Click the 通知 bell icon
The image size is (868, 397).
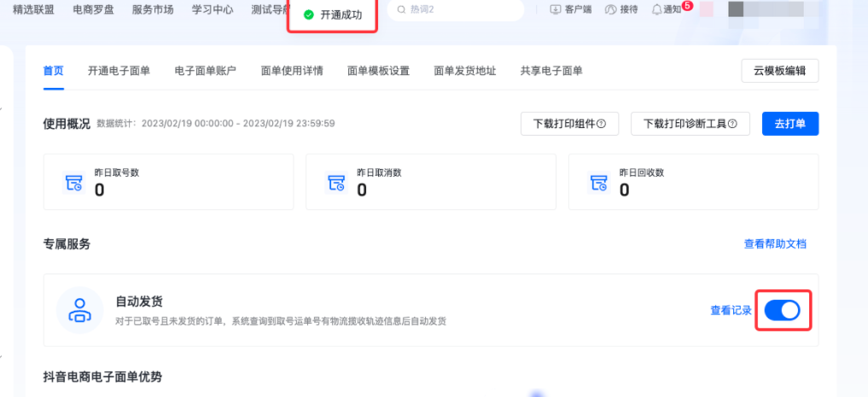pos(656,10)
